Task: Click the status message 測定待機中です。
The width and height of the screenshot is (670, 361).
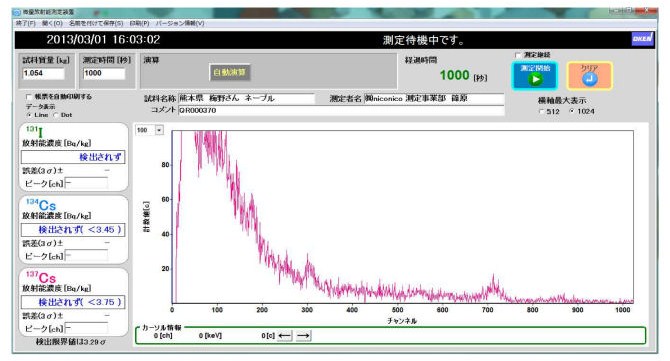Action: click(x=423, y=41)
